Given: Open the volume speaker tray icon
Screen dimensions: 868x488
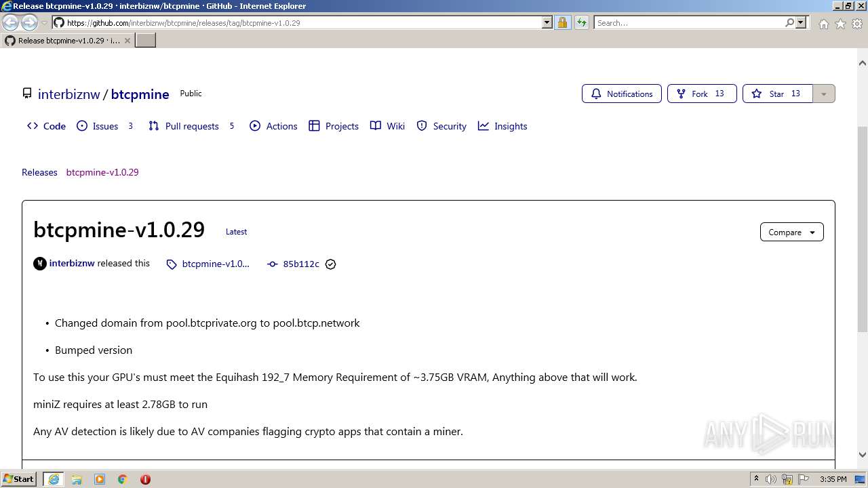Looking at the screenshot, I should pyautogui.click(x=771, y=479).
